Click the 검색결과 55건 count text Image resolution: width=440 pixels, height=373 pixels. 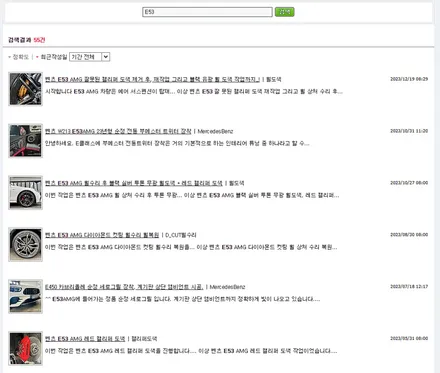tap(26, 40)
